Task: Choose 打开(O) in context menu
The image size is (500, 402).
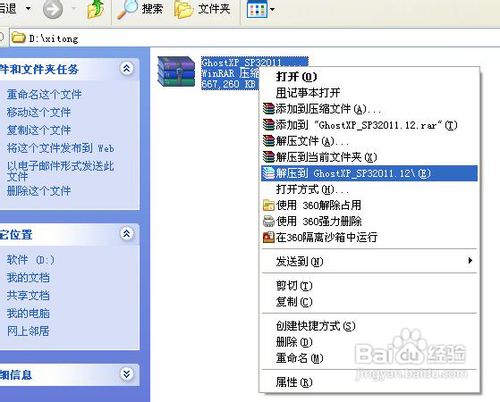Action: click(369, 77)
